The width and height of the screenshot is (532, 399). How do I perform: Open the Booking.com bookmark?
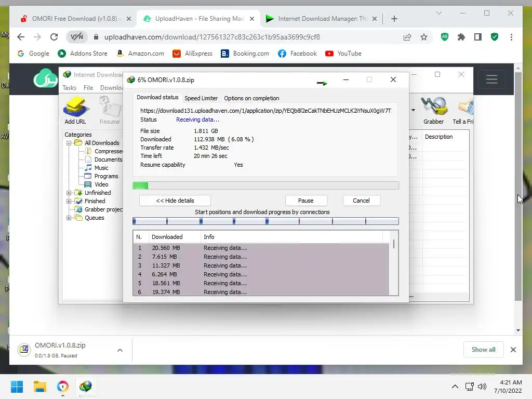tap(245, 54)
